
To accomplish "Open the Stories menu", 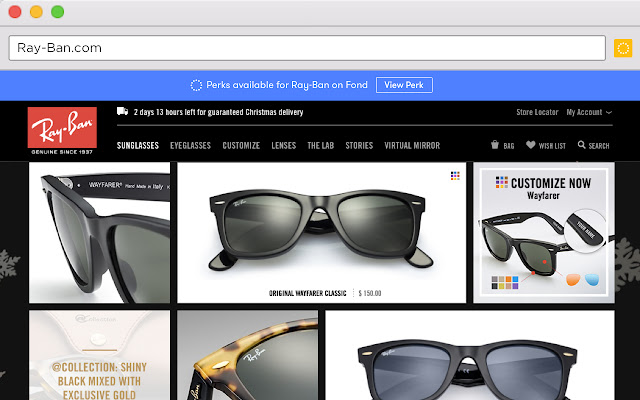I will (359, 145).
